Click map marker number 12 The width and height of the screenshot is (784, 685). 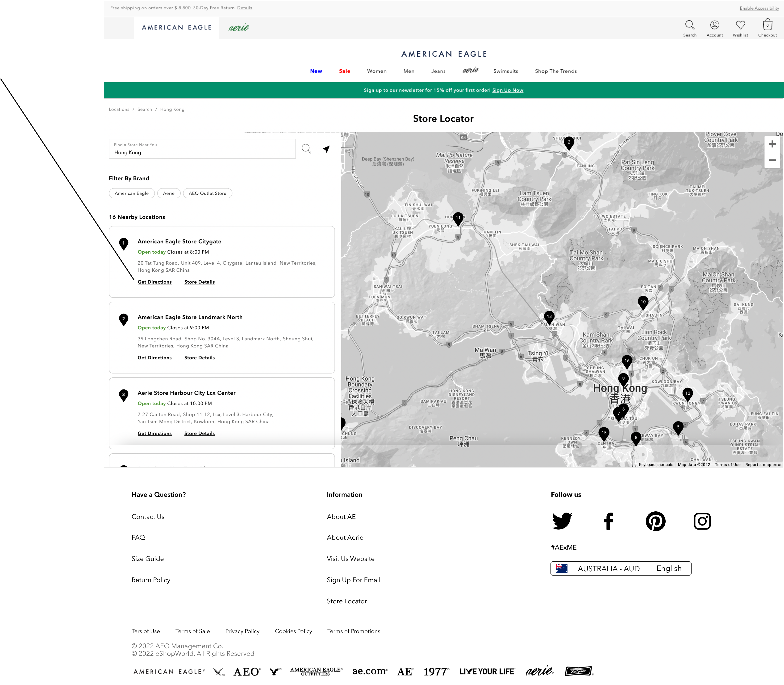click(687, 394)
